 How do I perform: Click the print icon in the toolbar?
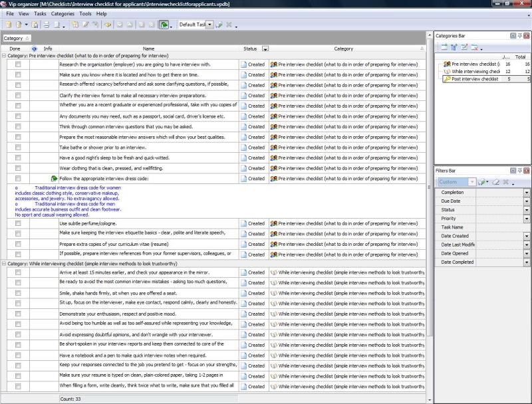pos(46,25)
